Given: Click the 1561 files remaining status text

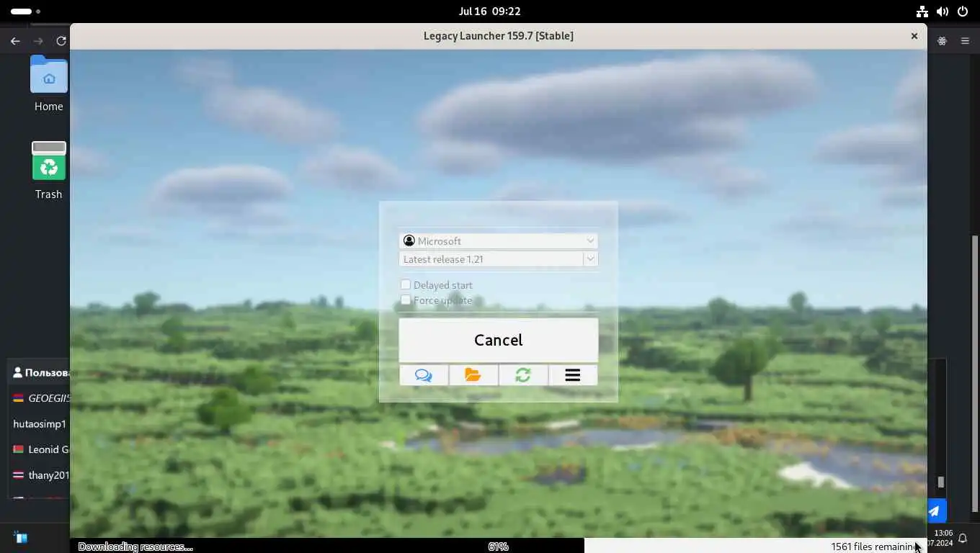Looking at the screenshot, I should point(875,547).
